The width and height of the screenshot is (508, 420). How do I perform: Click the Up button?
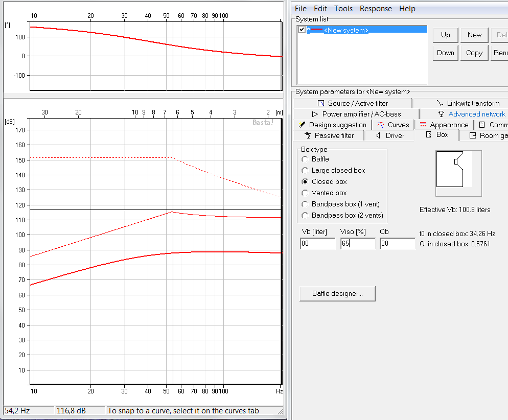pyautogui.click(x=446, y=35)
